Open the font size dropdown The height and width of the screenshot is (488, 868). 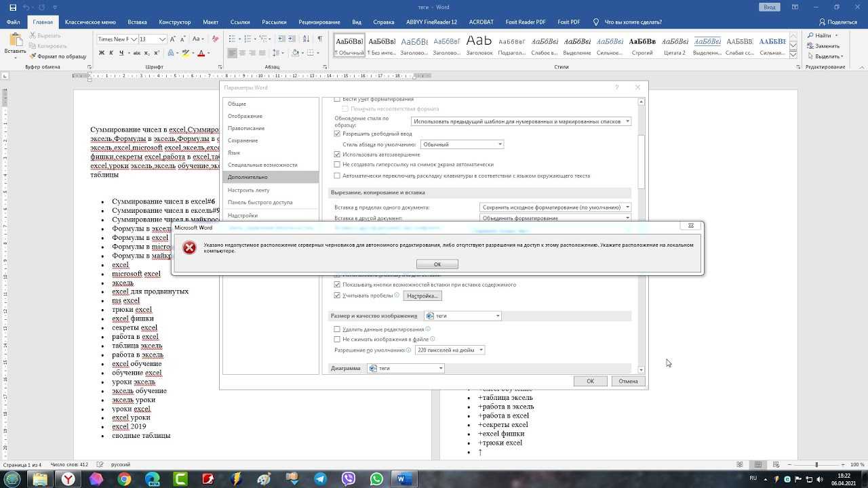tap(163, 39)
